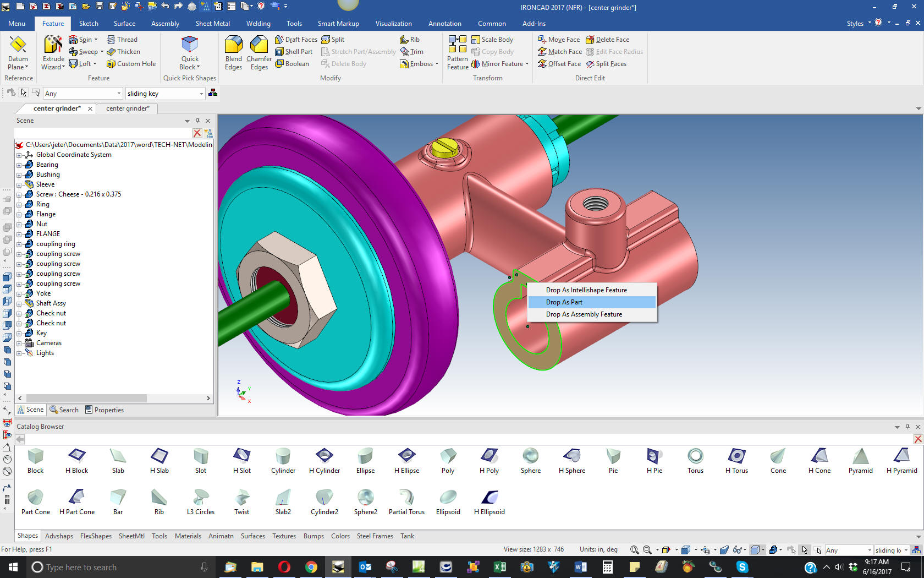Expand the Cameras tree node
The width and height of the screenshot is (924, 578).
point(19,343)
